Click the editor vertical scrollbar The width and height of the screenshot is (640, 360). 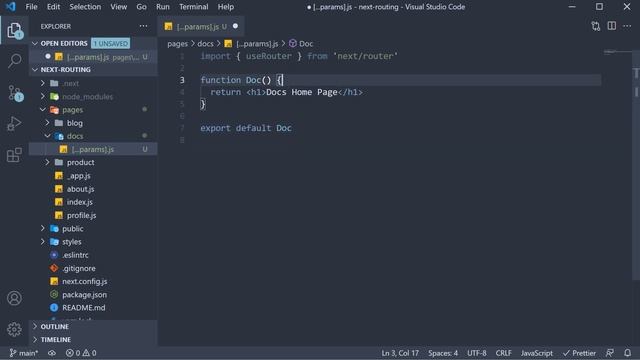636,165
